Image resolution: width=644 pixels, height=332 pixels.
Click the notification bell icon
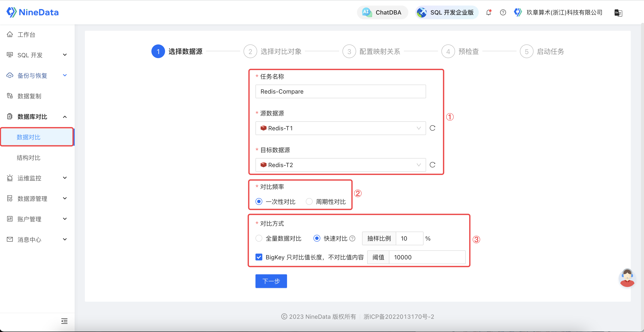pos(489,12)
